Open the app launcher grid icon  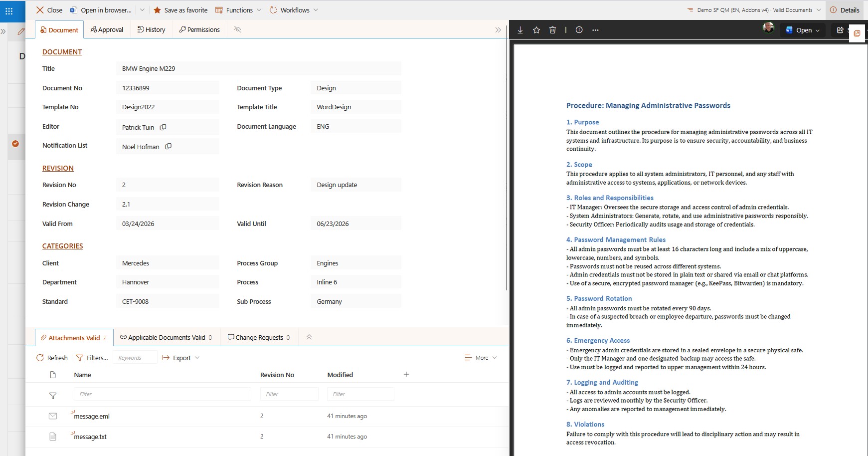9,10
